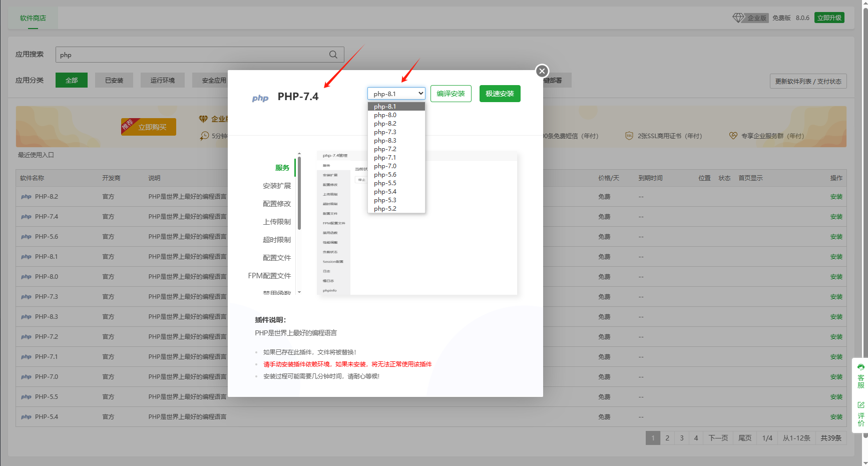Click the 尾页 pagination button
The width and height of the screenshot is (868, 466).
[745, 438]
